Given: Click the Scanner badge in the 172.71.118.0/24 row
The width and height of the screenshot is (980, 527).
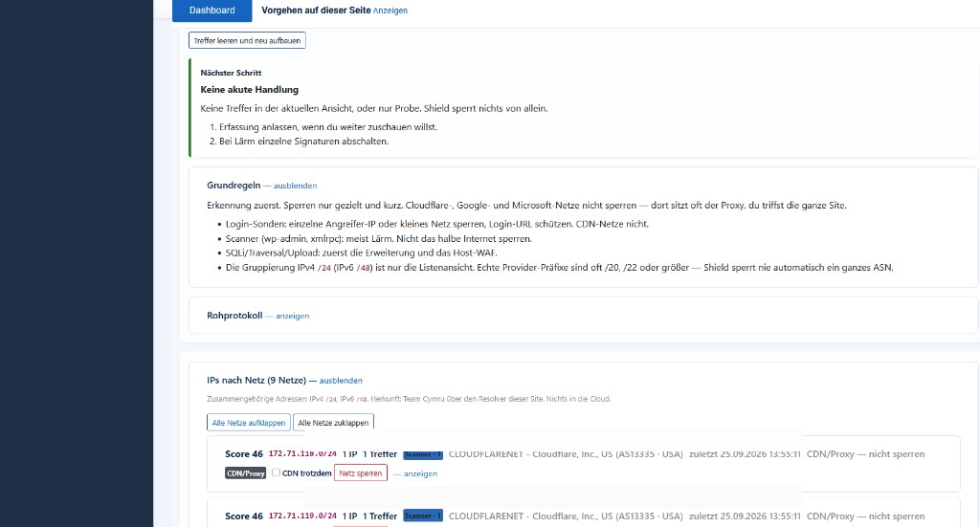Looking at the screenshot, I should pos(423,454).
